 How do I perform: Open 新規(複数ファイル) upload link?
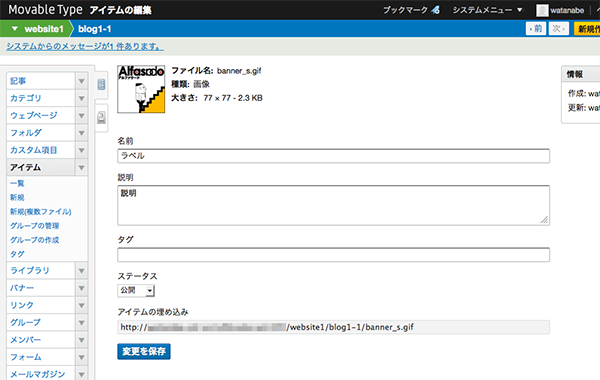41,212
